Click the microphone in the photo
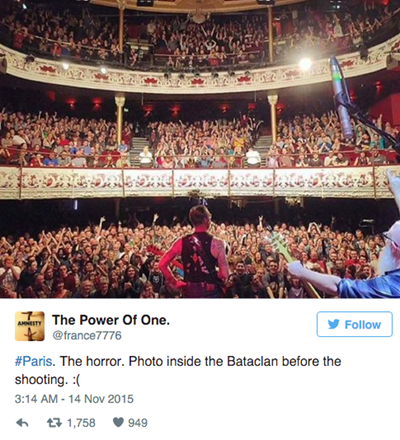The image size is (400, 440). (343, 98)
